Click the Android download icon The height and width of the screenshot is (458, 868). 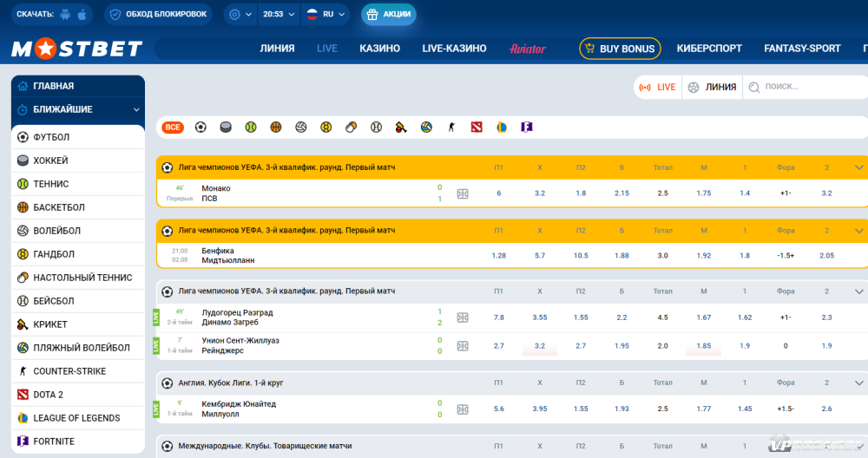point(66,15)
